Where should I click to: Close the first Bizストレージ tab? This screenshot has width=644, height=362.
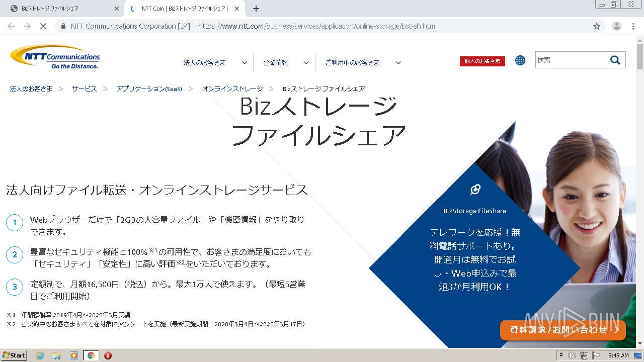pos(117,9)
